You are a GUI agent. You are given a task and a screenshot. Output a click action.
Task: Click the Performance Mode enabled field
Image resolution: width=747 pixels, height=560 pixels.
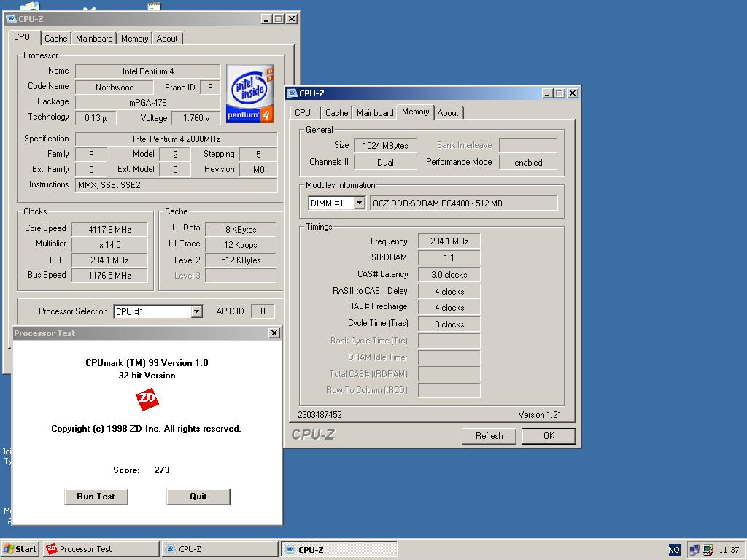point(528,163)
